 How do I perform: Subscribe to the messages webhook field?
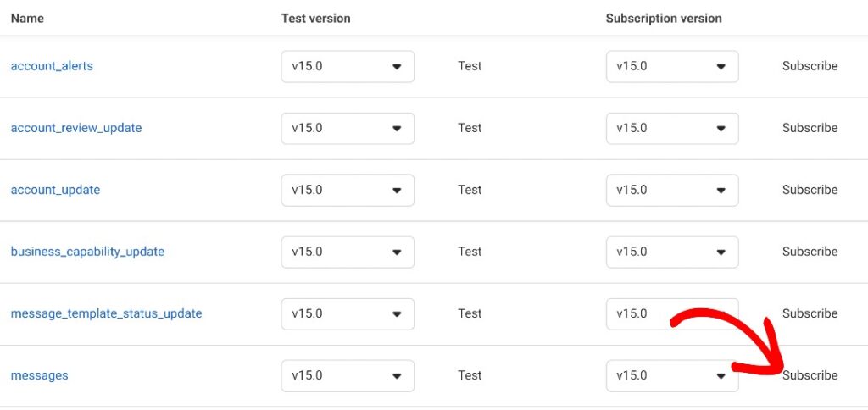tap(810, 375)
